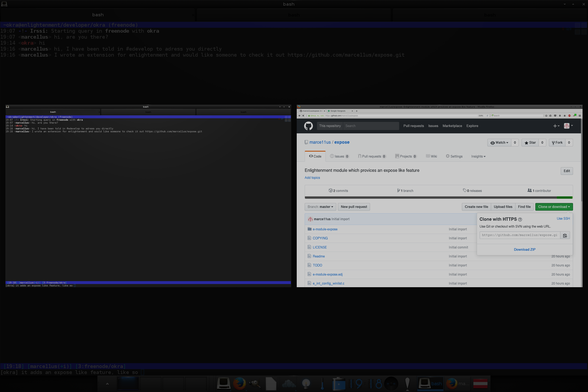Screen dimensions: 588x392
Task: Open the repository Issues tab
Action: (x=339, y=157)
